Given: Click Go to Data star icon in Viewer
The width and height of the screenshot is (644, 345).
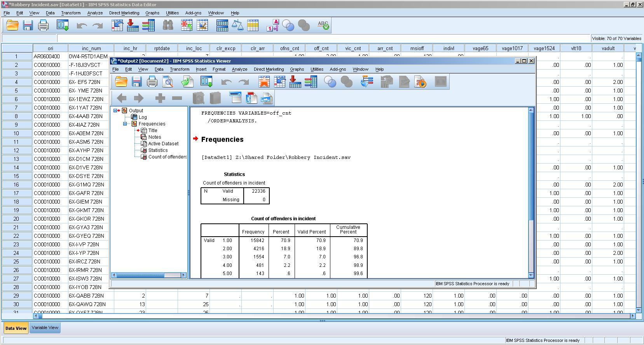Looking at the screenshot, I should 264,82.
